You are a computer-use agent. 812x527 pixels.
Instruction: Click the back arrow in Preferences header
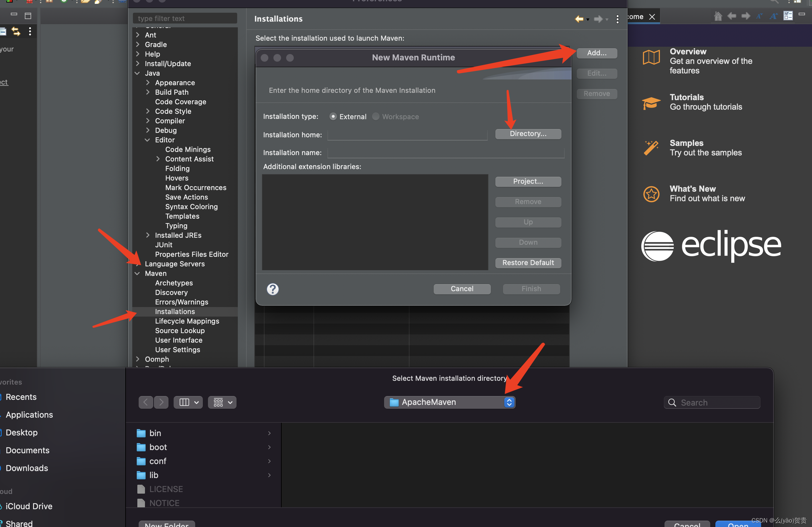(x=579, y=19)
